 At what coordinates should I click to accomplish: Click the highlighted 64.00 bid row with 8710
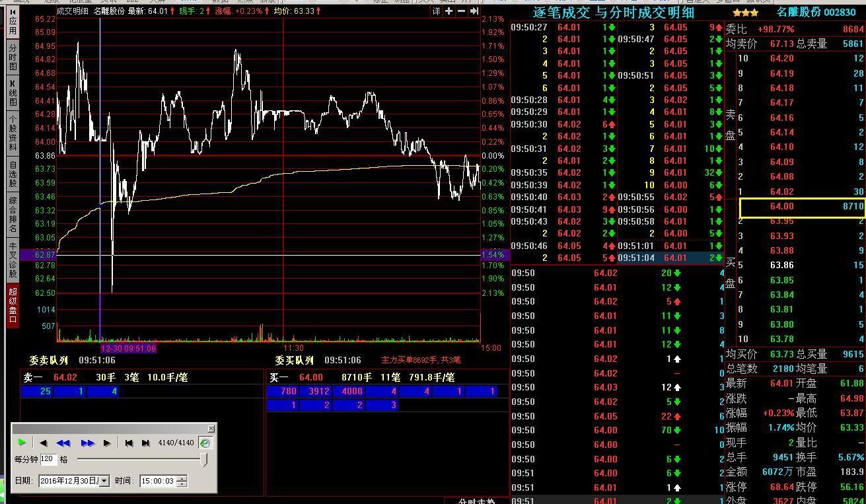click(802, 207)
